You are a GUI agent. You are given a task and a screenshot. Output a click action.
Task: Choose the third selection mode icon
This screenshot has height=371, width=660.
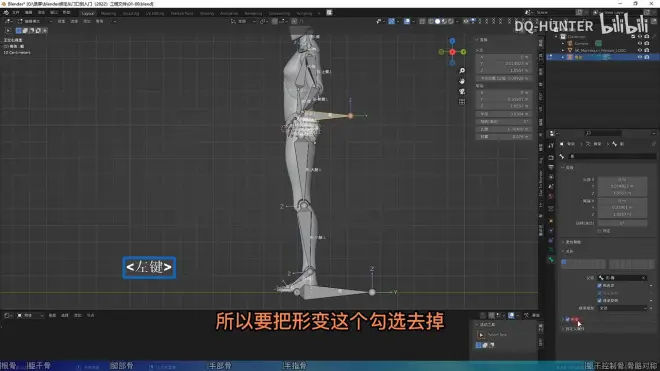coord(32,30)
